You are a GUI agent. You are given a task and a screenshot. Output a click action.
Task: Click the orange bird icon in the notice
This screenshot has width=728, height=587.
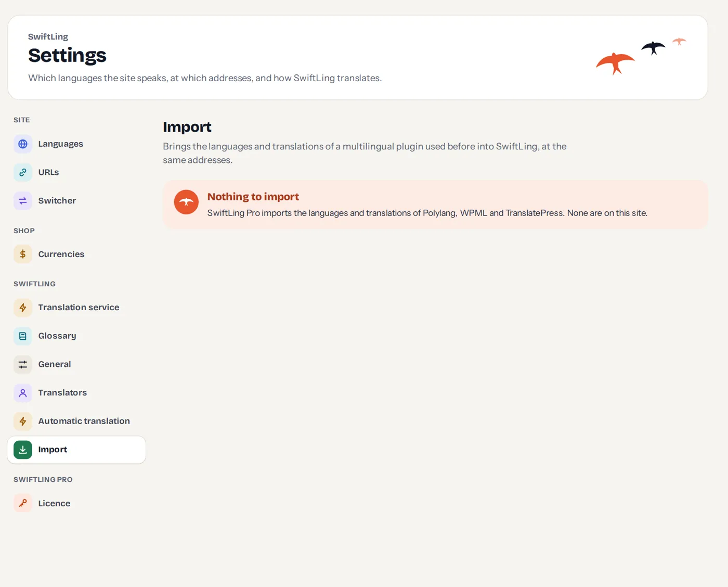(x=186, y=202)
